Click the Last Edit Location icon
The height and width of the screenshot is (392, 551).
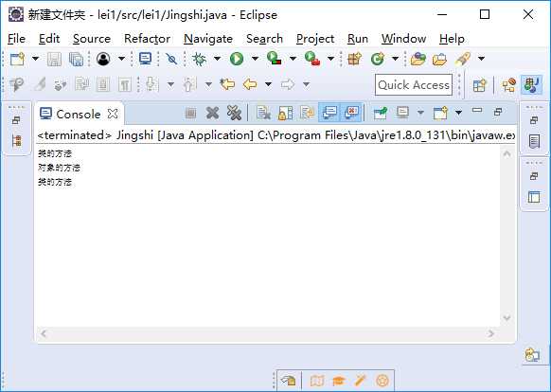click(227, 84)
